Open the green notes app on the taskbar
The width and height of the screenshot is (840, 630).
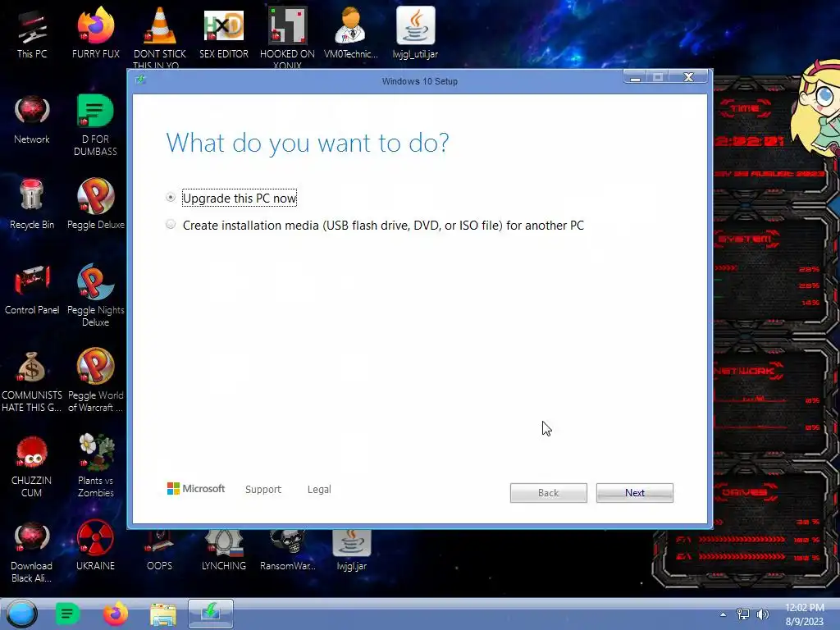pos(67,614)
